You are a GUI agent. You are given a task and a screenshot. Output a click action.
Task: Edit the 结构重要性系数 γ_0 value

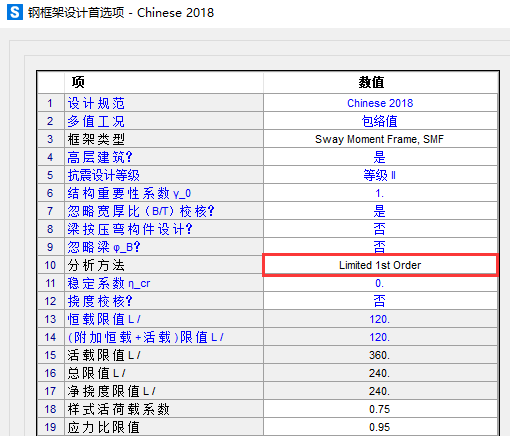pos(380,193)
